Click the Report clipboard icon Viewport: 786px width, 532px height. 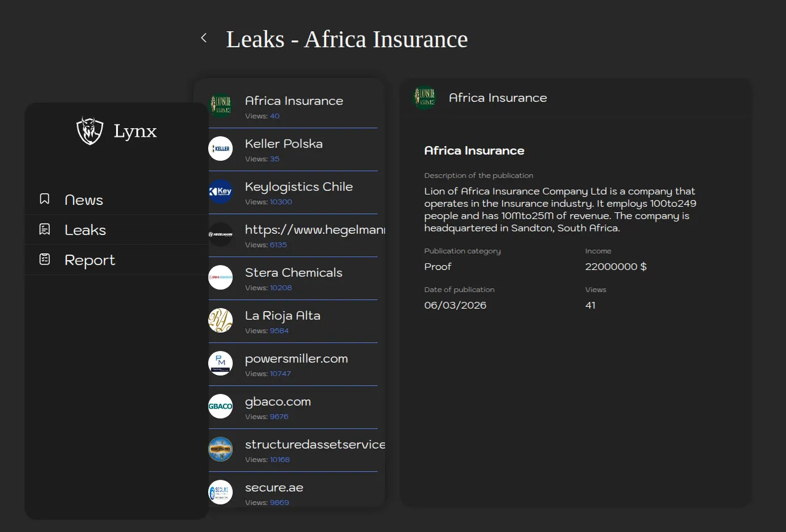[x=45, y=260]
